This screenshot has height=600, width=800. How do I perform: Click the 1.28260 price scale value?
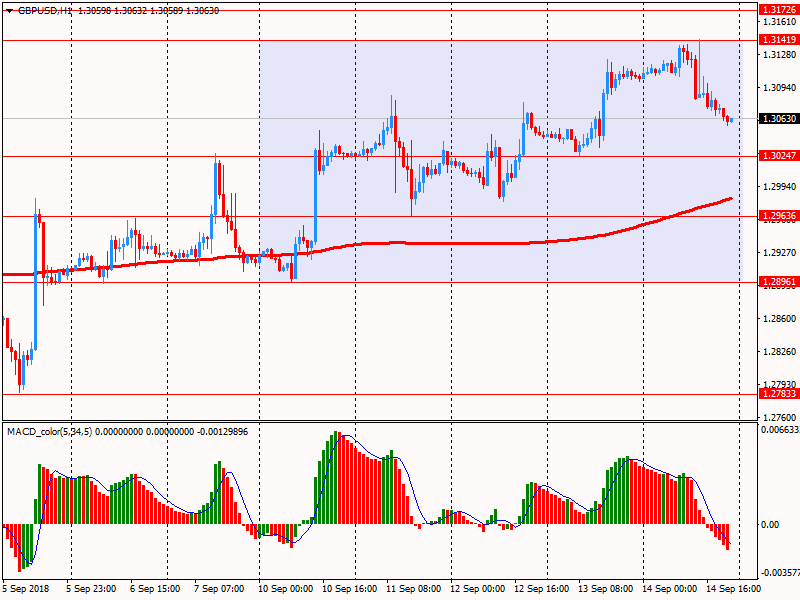[x=780, y=352]
